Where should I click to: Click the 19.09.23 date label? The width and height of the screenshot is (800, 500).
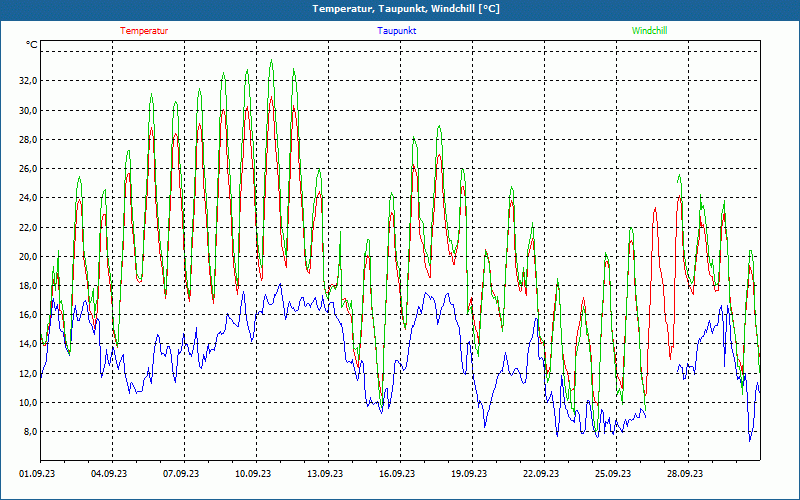469,473
